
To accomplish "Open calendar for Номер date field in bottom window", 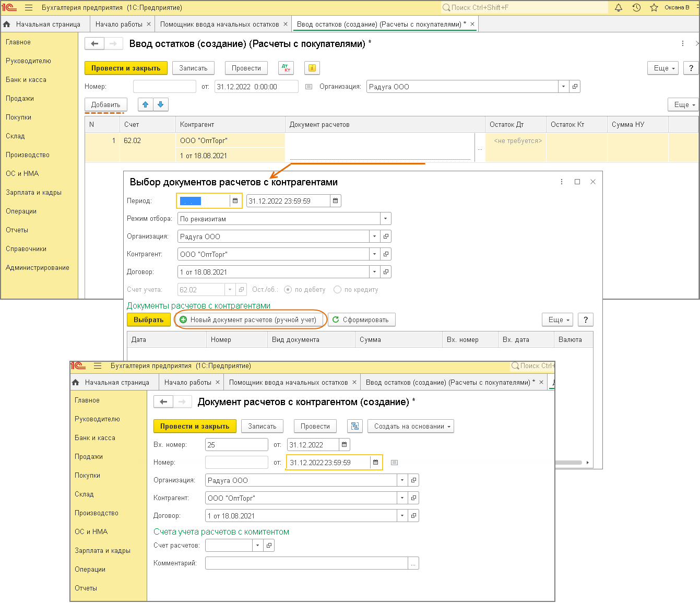I will pos(376,463).
